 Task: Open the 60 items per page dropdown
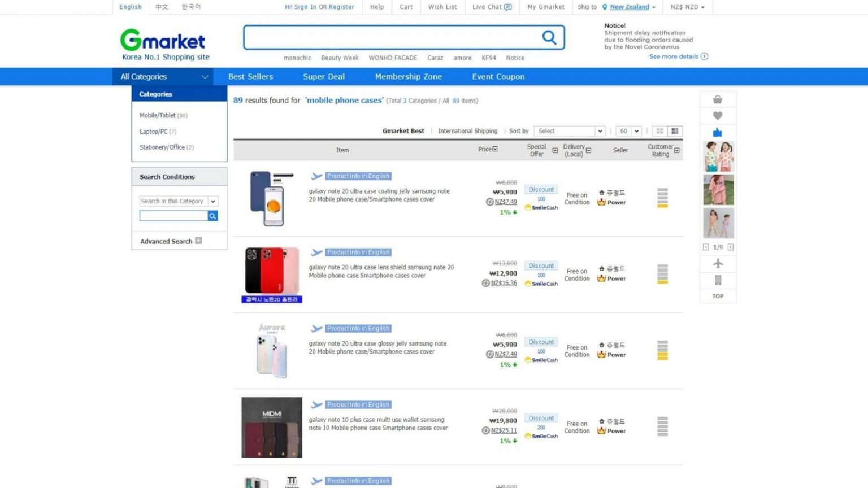(628, 130)
